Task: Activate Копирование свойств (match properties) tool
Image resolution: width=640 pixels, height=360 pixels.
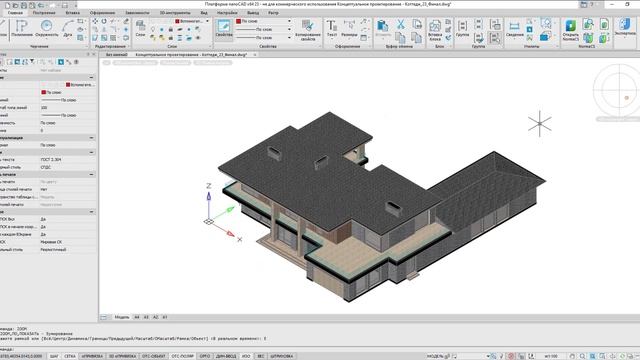Action: (308, 29)
